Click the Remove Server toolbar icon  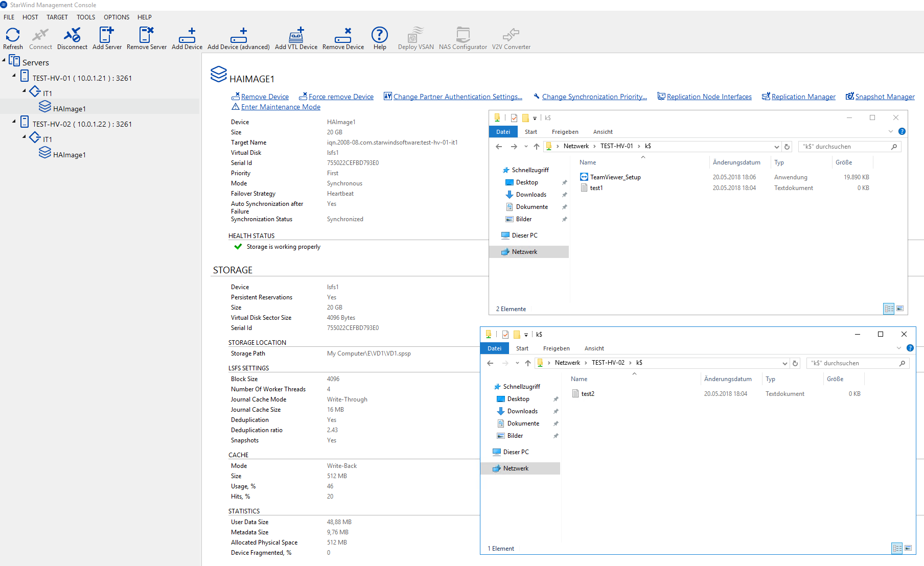pyautogui.click(x=147, y=38)
